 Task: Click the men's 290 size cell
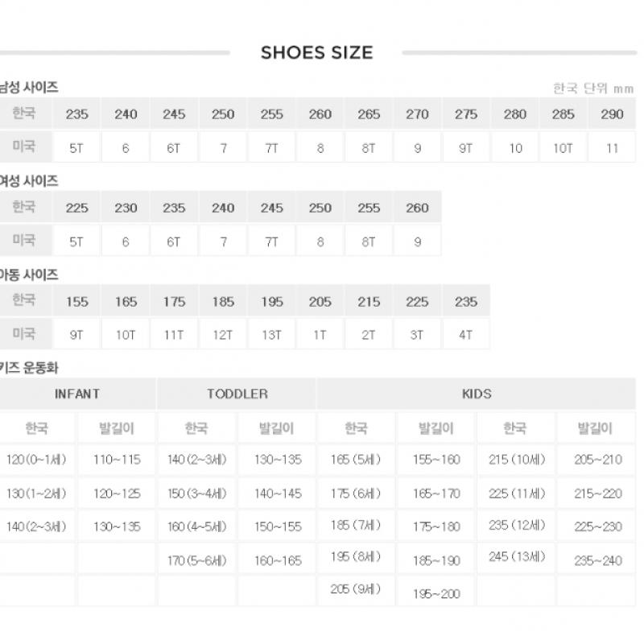[612, 114]
